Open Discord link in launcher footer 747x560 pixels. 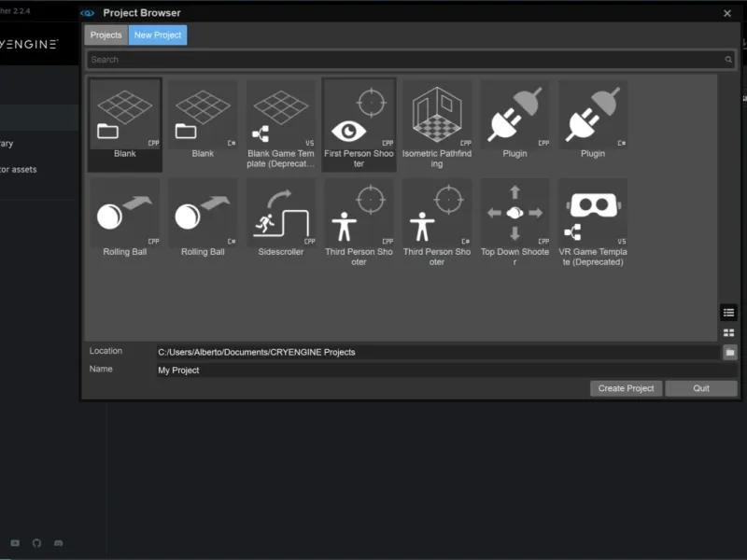pos(58,543)
